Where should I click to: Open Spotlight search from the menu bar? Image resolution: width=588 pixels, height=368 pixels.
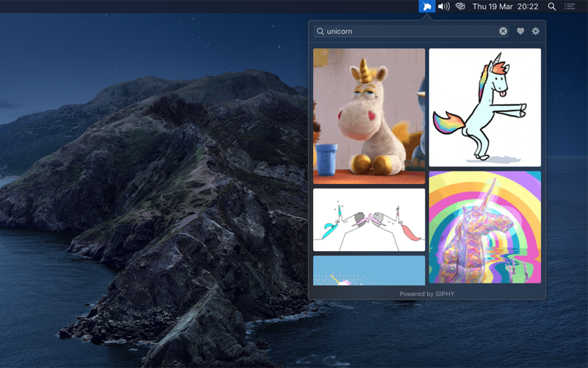(552, 7)
